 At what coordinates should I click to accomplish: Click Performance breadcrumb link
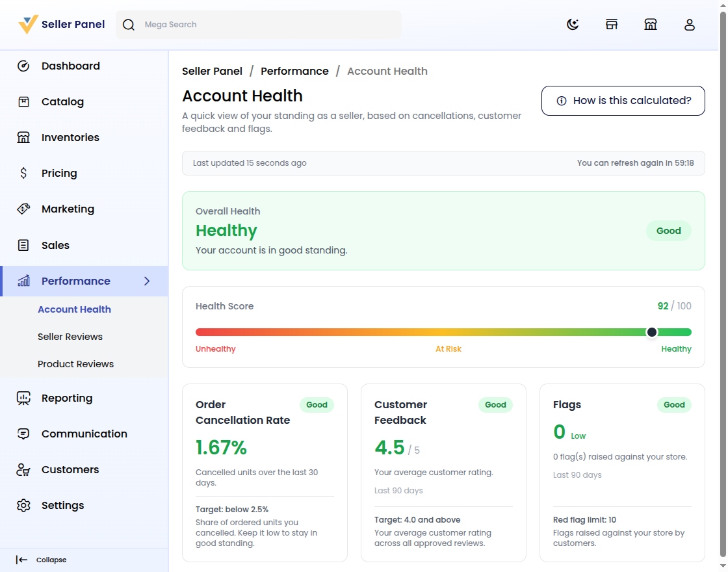tap(294, 71)
